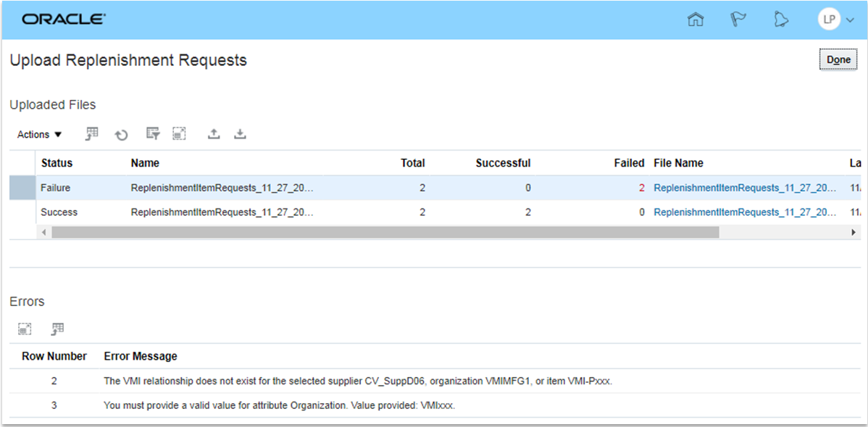Click the Oracle logo
Viewport: 868px width, 427px height.
coord(64,20)
